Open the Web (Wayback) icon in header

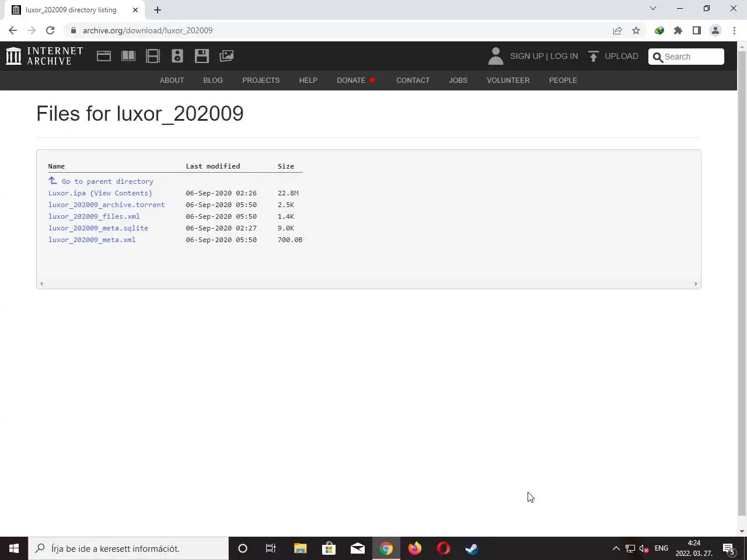[104, 56]
